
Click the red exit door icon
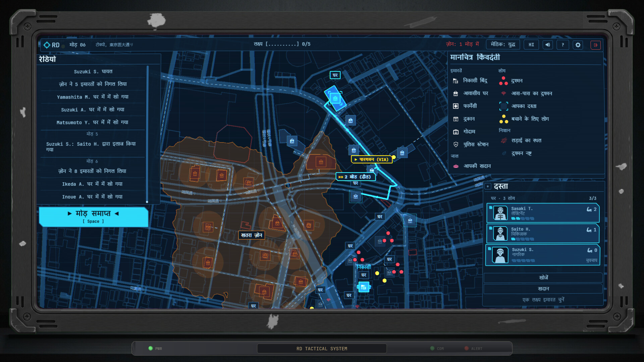pyautogui.click(x=596, y=45)
